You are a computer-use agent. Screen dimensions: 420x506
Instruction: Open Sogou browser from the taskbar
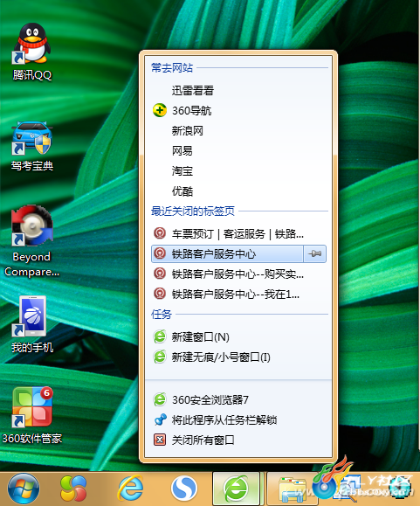[x=183, y=489]
